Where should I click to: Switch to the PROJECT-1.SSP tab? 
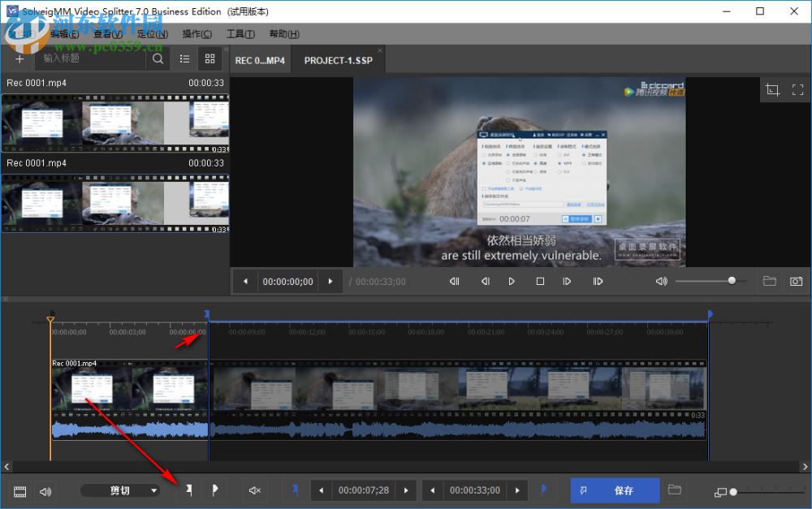pyautogui.click(x=338, y=59)
